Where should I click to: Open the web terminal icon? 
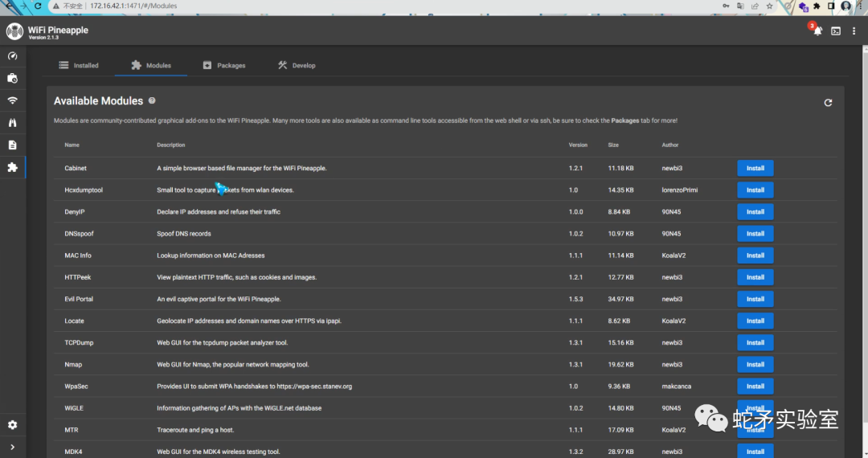(836, 31)
